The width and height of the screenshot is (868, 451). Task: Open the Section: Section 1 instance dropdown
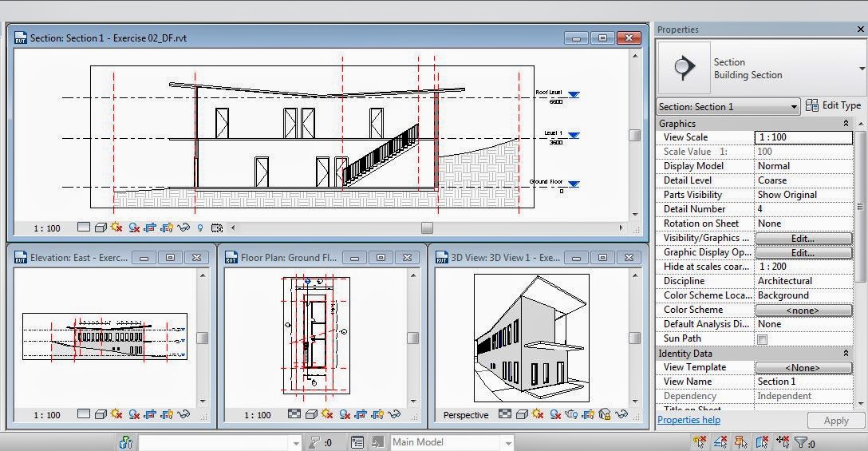tap(728, 106)
